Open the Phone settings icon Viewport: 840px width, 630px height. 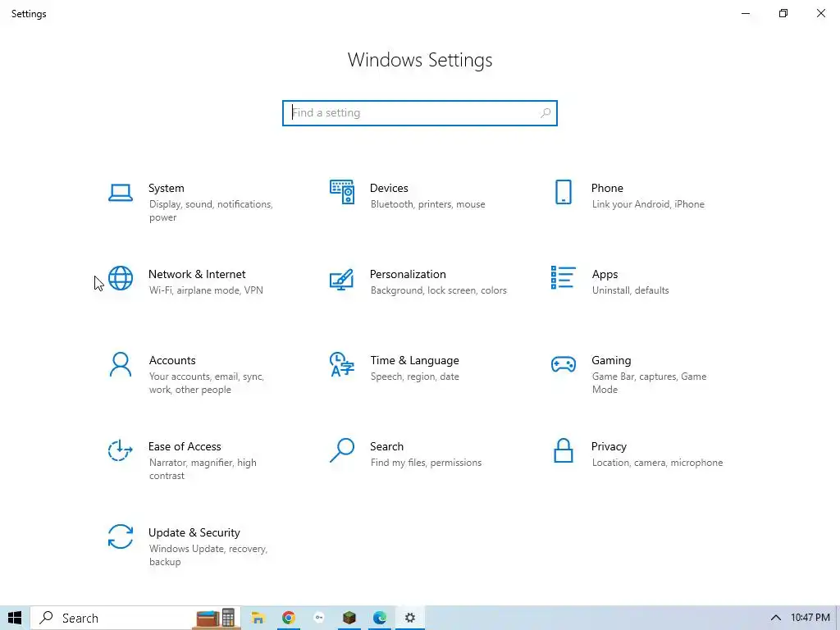[563, 192]
